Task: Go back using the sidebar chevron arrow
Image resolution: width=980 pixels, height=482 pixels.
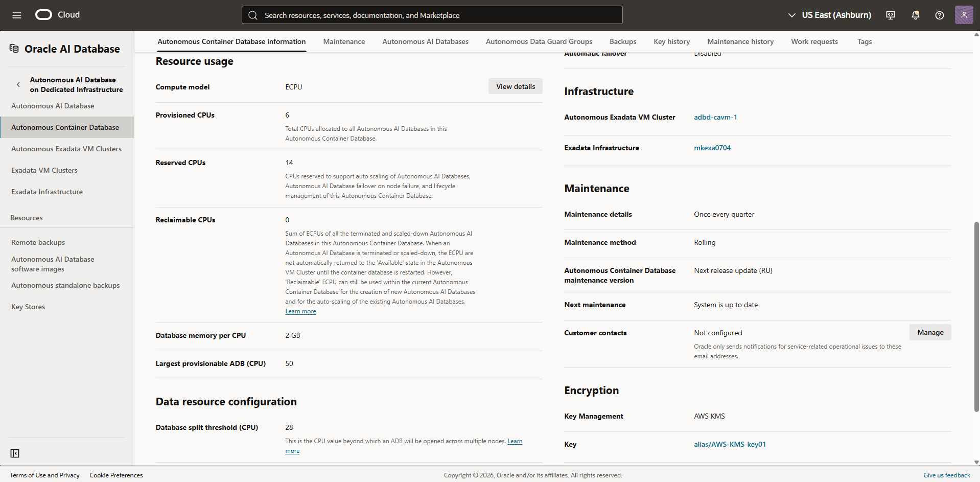Action: (18, 84)
